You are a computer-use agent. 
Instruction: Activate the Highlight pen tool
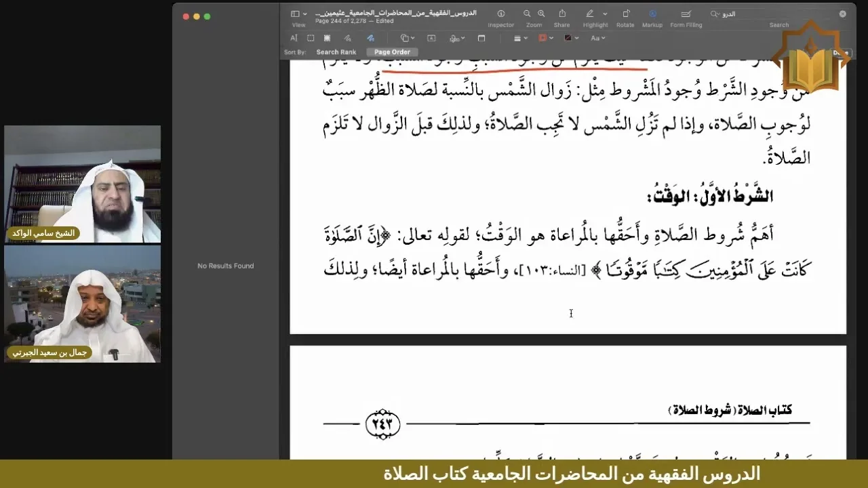coord(590,14)
